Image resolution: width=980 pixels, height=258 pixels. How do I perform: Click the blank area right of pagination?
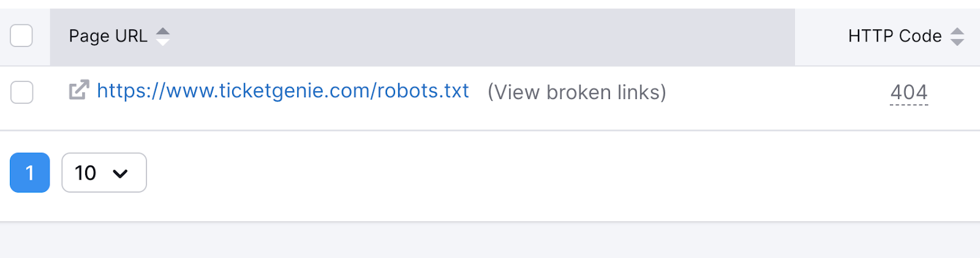click(x=551, y=174)
